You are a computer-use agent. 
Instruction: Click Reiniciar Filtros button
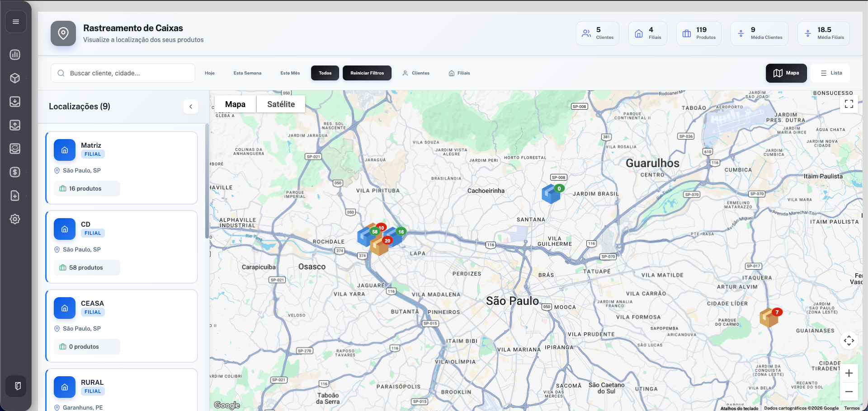(367, 73)
